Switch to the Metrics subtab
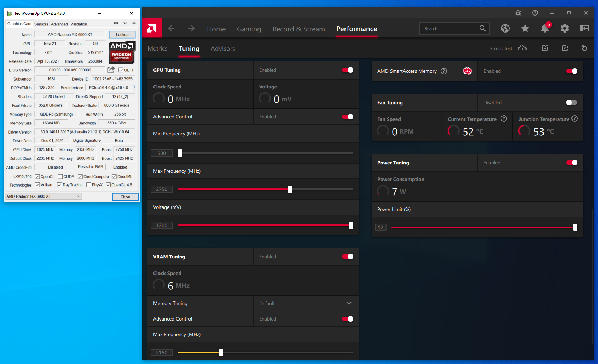Image resolution: width=598 pixels, height=364 pixels. (x=157, y=48)
